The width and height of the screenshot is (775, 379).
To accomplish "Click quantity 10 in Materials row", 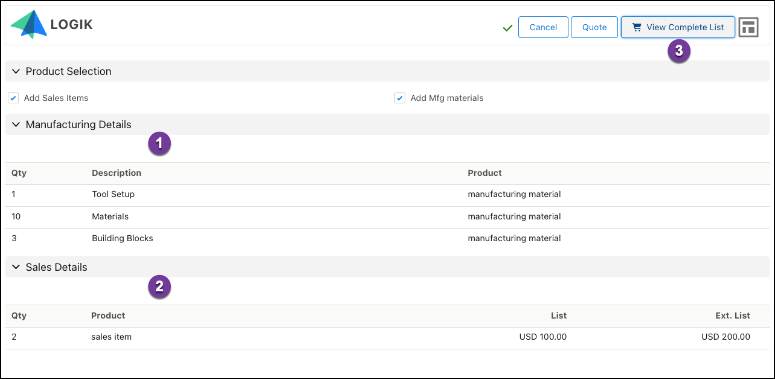I will (x=16, y=216).
